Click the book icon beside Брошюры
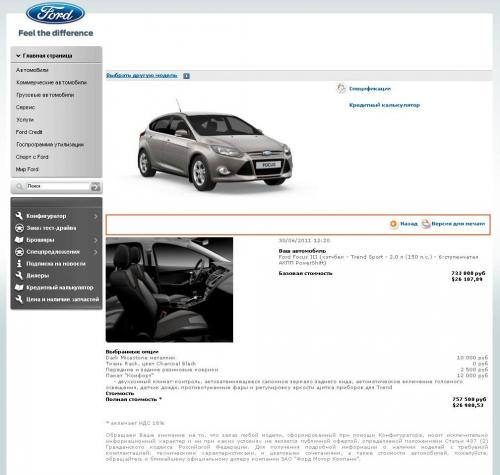The height and width of the screenshot is (475, 500). (x=19, y=240)
